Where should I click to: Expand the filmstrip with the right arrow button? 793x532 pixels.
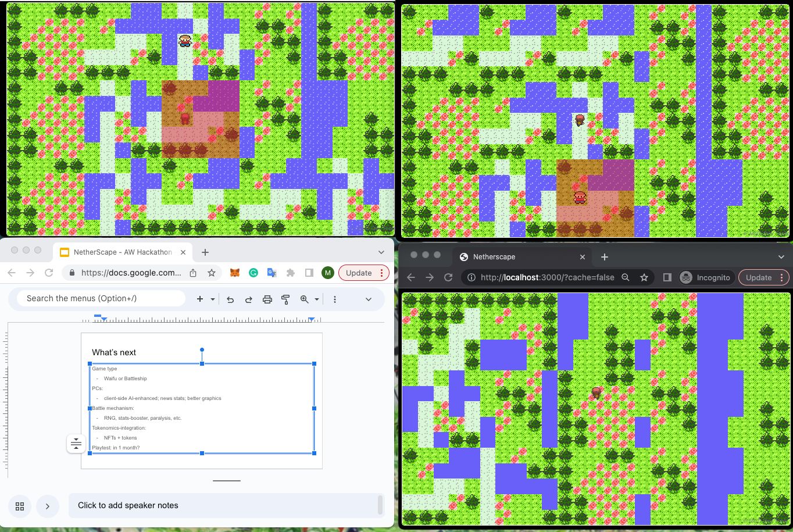point(48,506)
